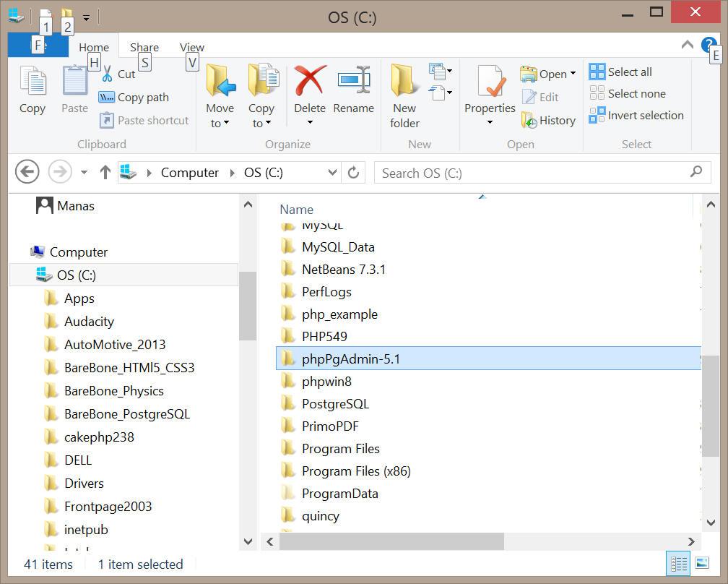Open Recent locations dropdown arrow
Screen dimensions: 728x584
tap(84, 172)
